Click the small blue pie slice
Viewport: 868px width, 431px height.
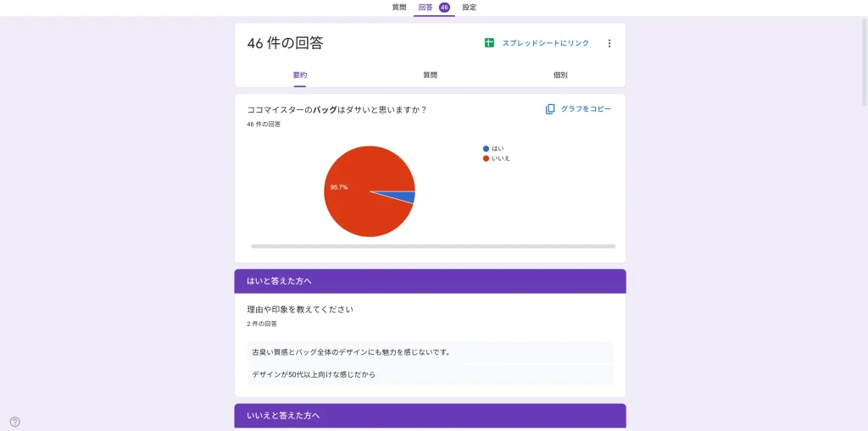[409, 197]
